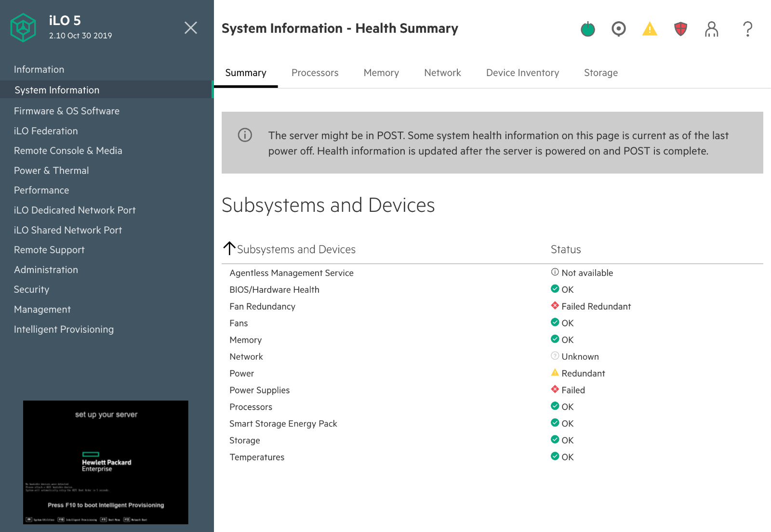This screenshot has width=771, height=532.
Task: Open the Memory tab
Action: point(381,73)
